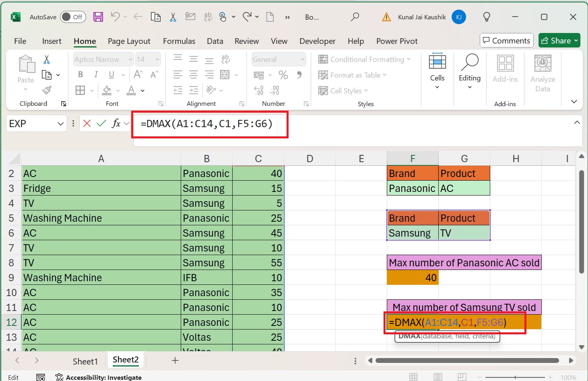Click the Increase Indent icon

[194, 90]
